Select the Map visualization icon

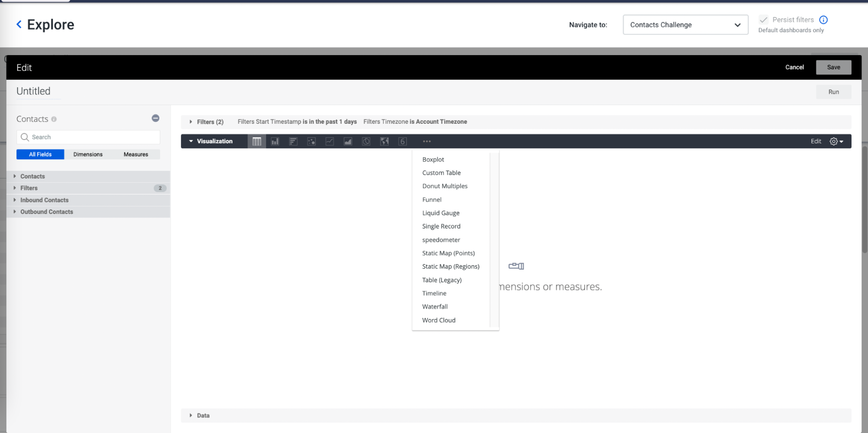(x=384, y=141)
